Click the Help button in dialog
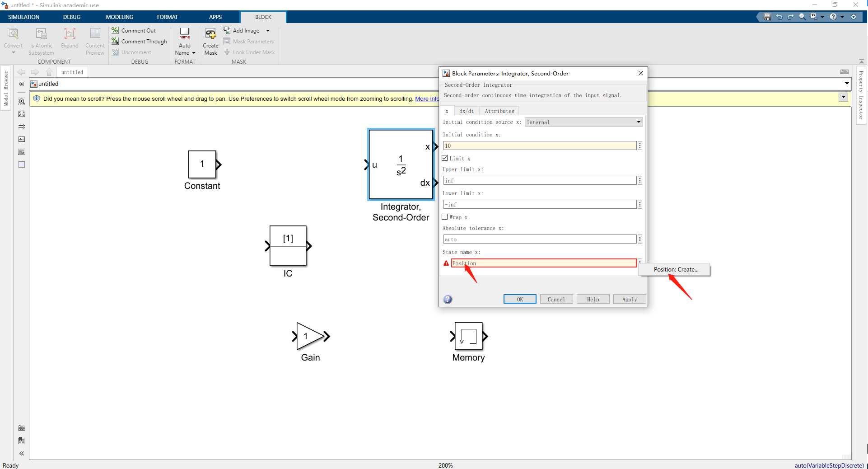Viewport: 868px width, 469px height. point(593,299)
